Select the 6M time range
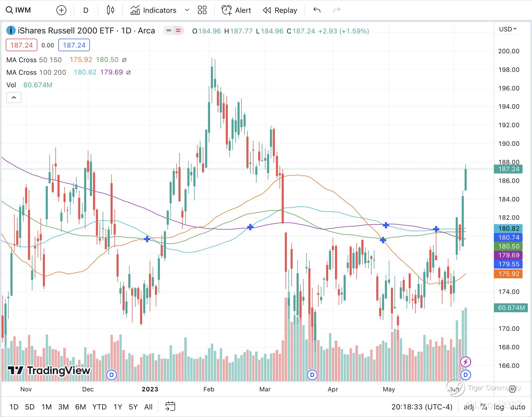 [80, 407]
